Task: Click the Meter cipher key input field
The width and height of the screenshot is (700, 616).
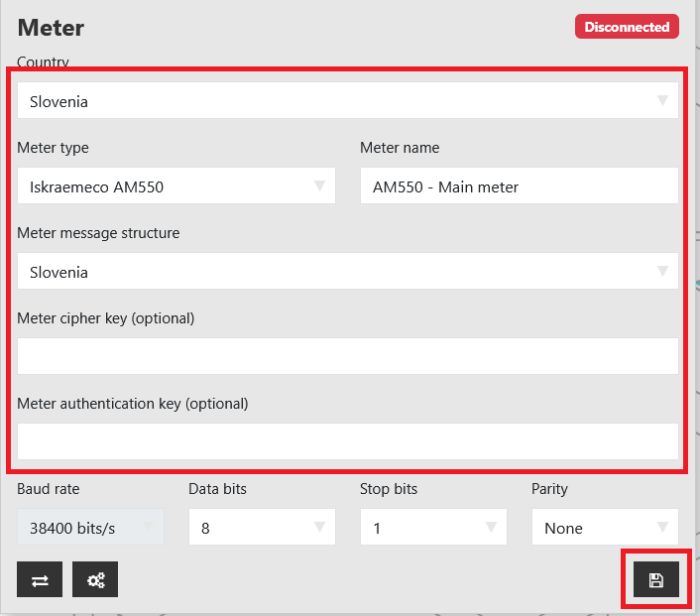Action: [x=348, y=356]
